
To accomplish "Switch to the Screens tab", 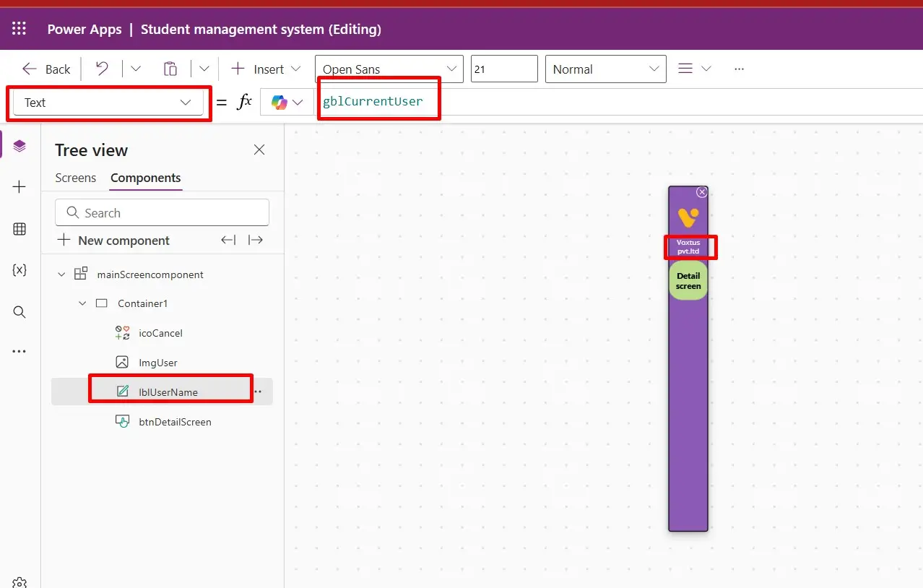I will coord(75,178).
